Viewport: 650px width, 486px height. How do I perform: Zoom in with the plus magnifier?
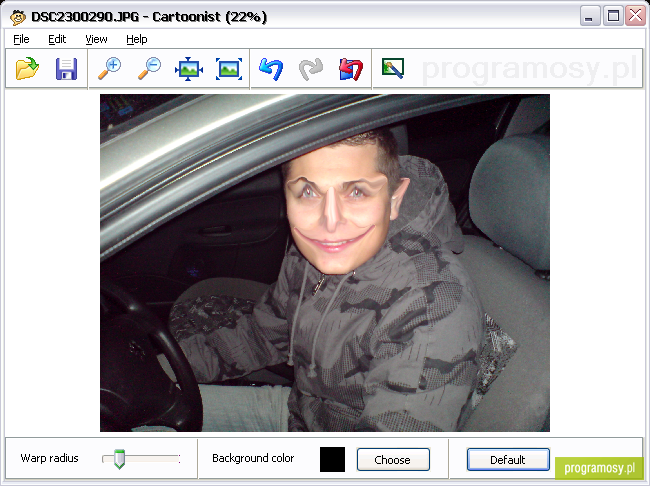tap(109, 68)
